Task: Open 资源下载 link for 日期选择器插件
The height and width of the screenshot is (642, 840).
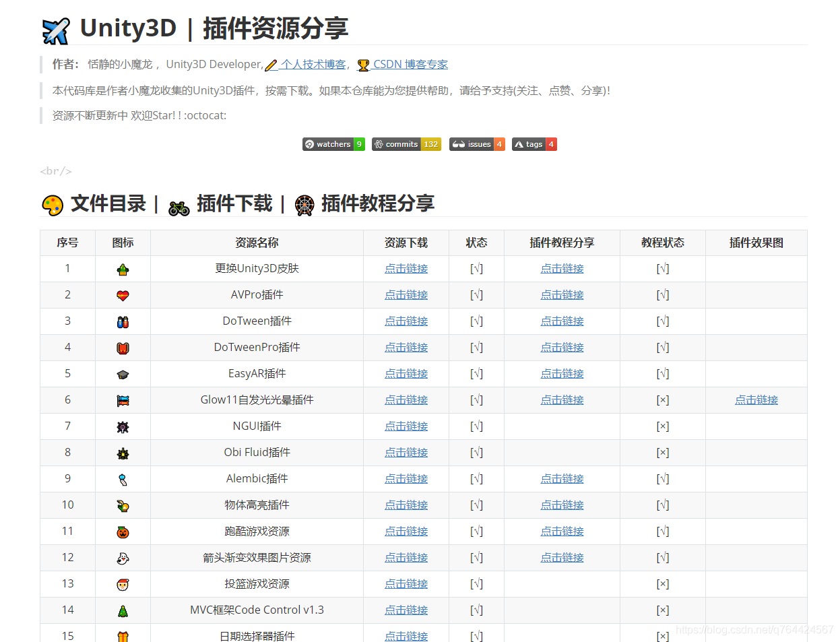Action: tap(406, 636)
